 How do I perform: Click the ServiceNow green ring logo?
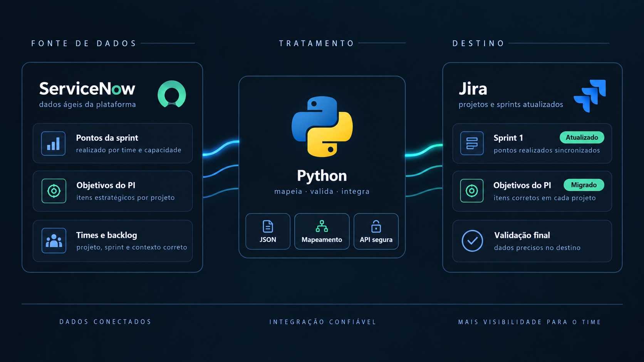[x=172, y=94]
